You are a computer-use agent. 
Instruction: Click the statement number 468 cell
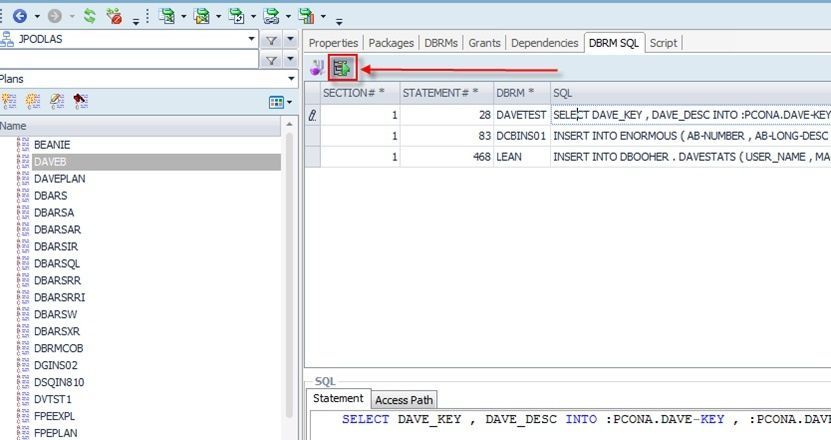coord(447,157)
